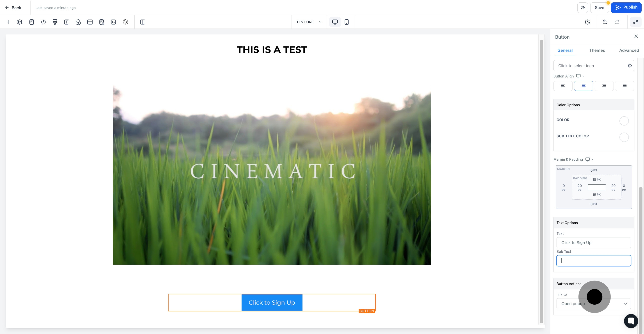Image resolution: width=644 pixels, height=334 pixels.
Task: Toggle the split columns layout icon
Action: [143, 22]
